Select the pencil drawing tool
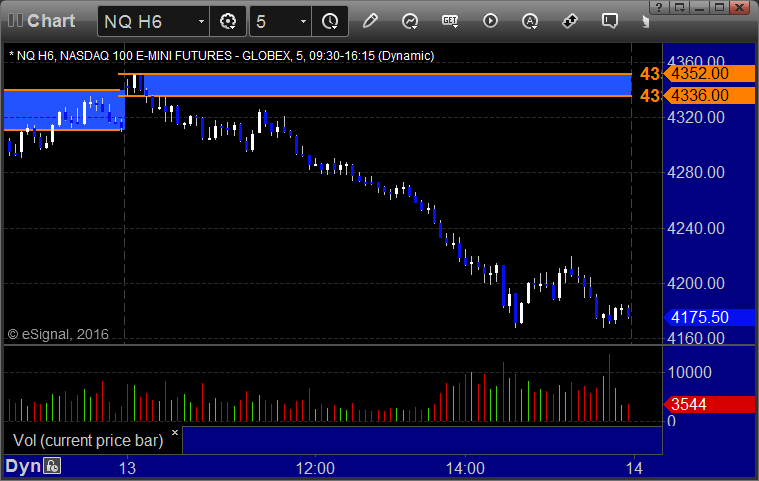The image size is (759, 481). (x=370, y=21)
